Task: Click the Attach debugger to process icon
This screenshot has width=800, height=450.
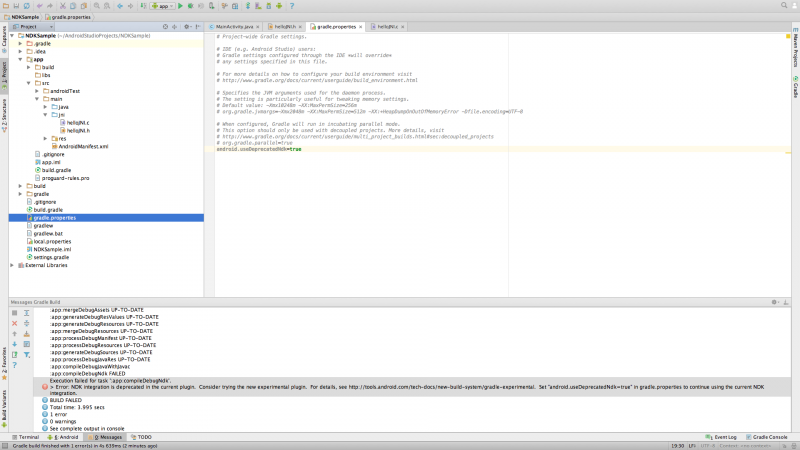Action: [x=211, y=6]
